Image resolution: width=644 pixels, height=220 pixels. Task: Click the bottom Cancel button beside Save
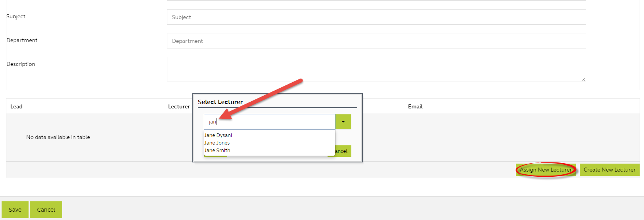(x=46, y=210)
